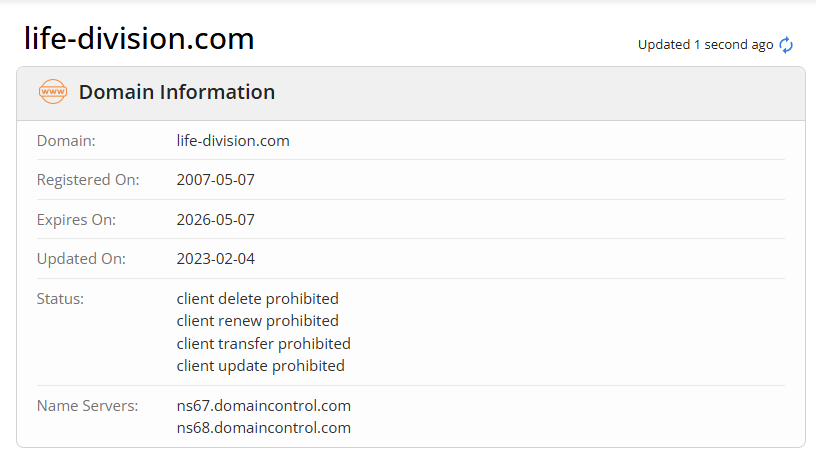Screen dimensions: 816x460
Task: Click the 'Updated 1 second ago' text
Action: [x=705, y=45]
